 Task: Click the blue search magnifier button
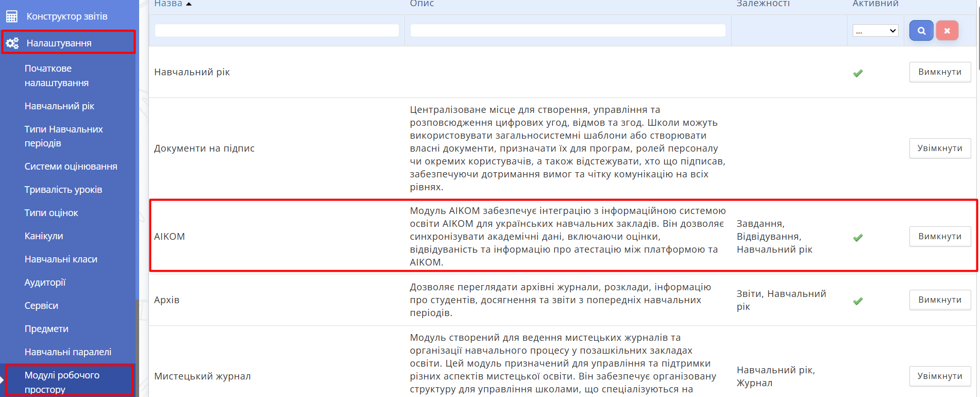921,31
